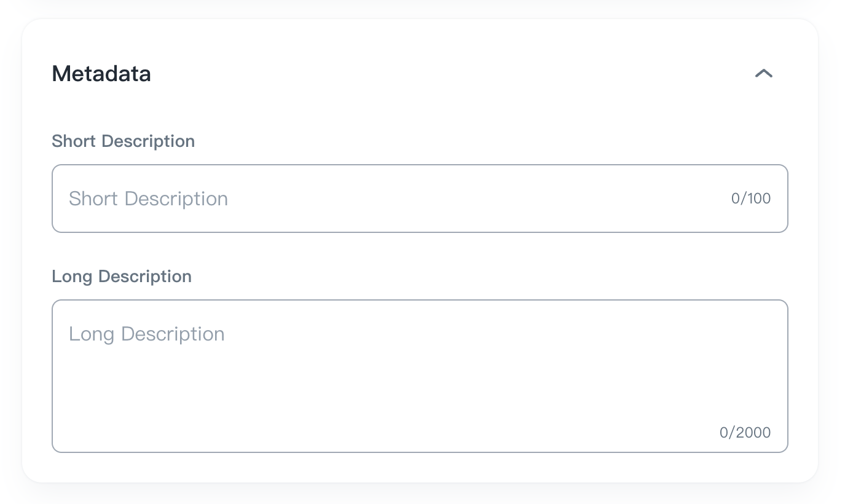Hide Metadata fields with the up arrow icon

click(x=763, y=74)
